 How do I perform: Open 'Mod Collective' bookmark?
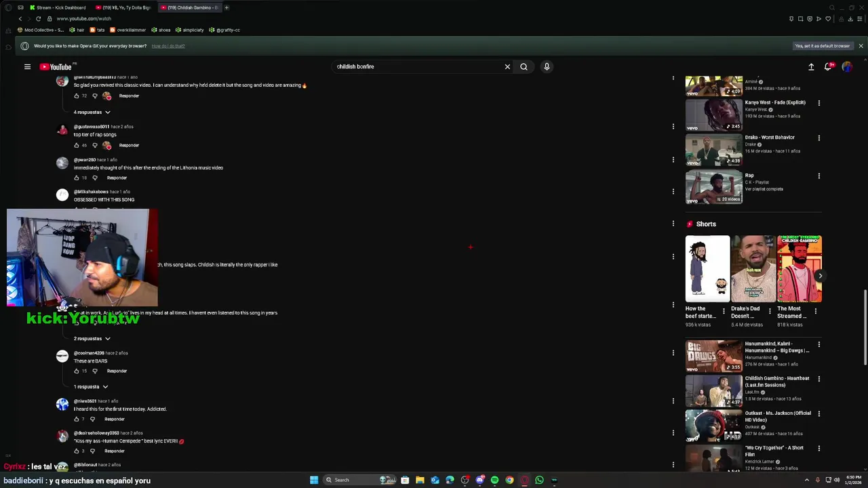(x=41, y=30)
